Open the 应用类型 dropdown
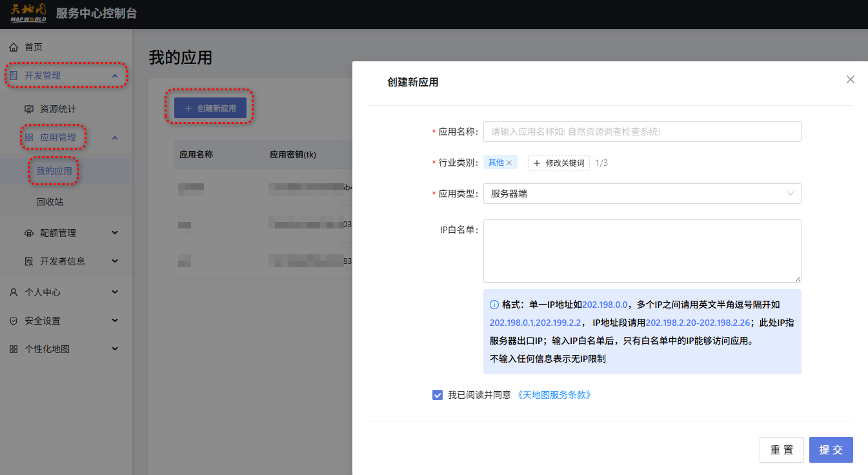868x475 pixels. [x=642, y=193]
